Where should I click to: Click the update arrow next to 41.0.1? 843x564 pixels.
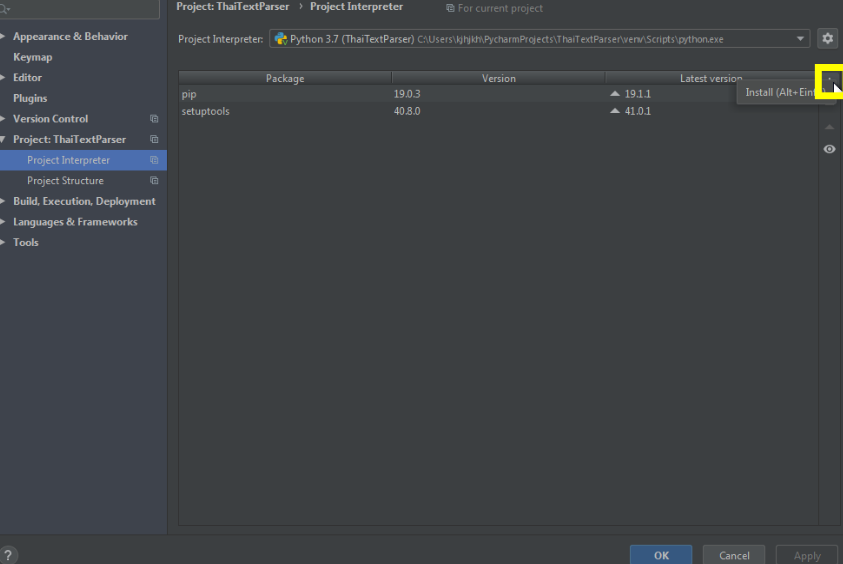(615, 111)
